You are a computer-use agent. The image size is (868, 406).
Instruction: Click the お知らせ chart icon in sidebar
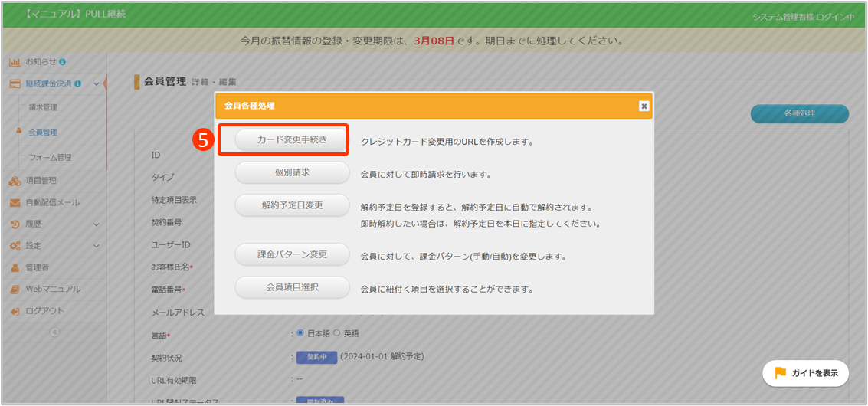click(15, 61)
